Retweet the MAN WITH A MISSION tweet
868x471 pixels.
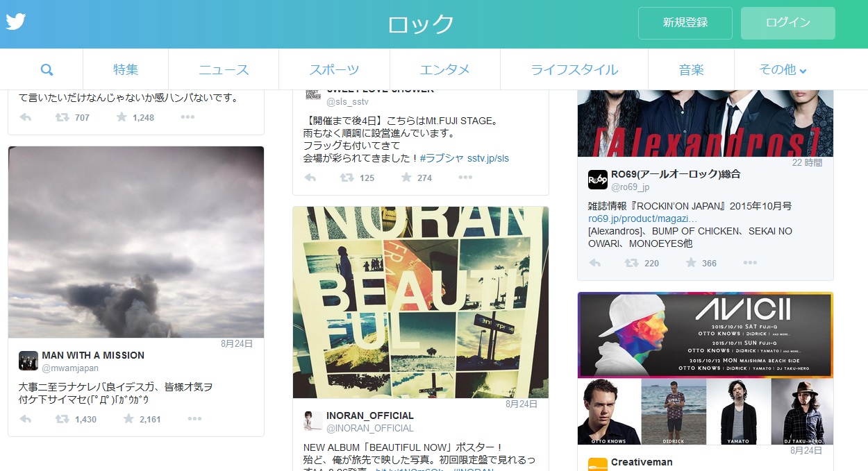tap(62, 419)
